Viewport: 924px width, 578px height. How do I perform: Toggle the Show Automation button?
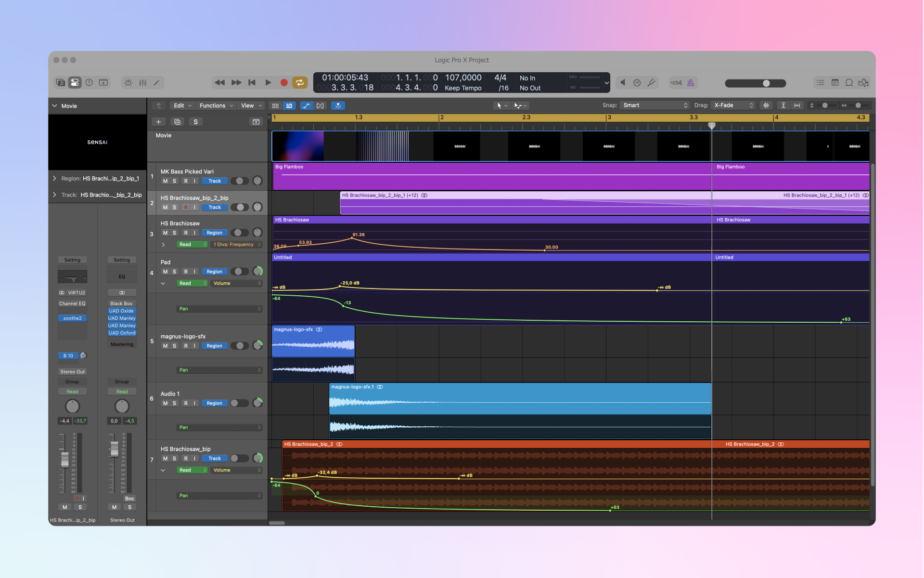coord(306,105)
